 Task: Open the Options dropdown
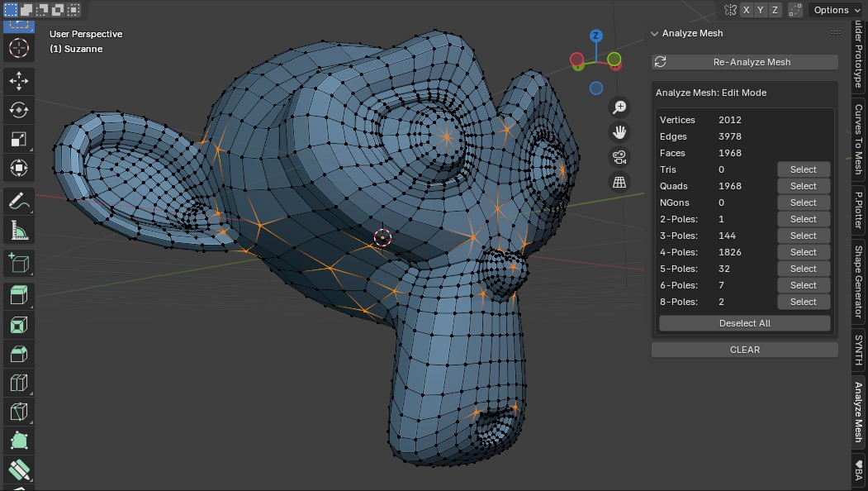click(834, 9)
